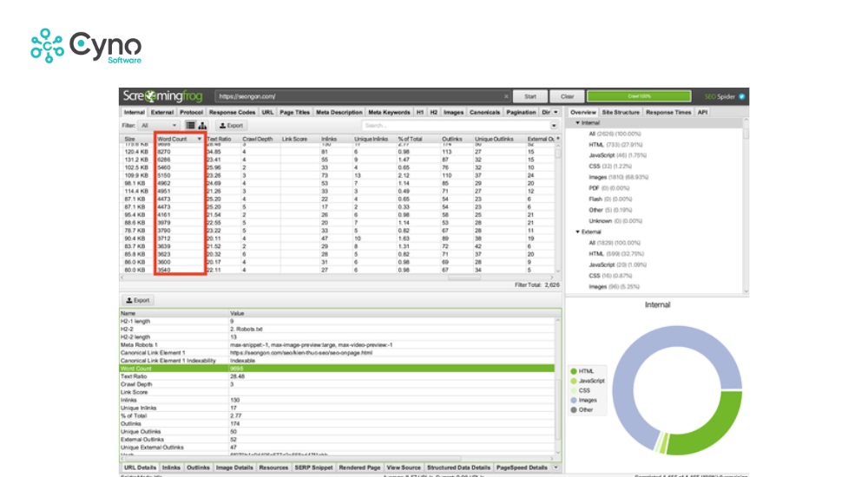
Task: Switch to tree view icon
Action: [x=202, y=126]
